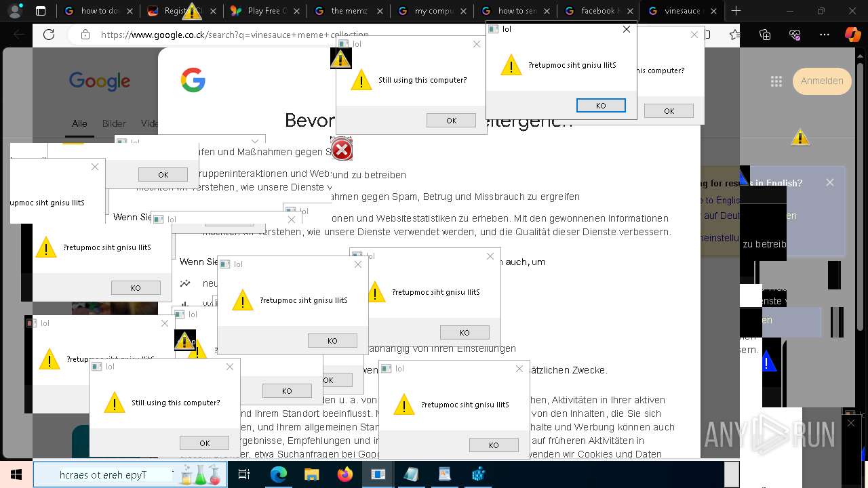Image resolution: width=868 pixels, height=488 pixels.
Task: Select the 'Bilder' search results tab
Action: click(x=114, y=123)
